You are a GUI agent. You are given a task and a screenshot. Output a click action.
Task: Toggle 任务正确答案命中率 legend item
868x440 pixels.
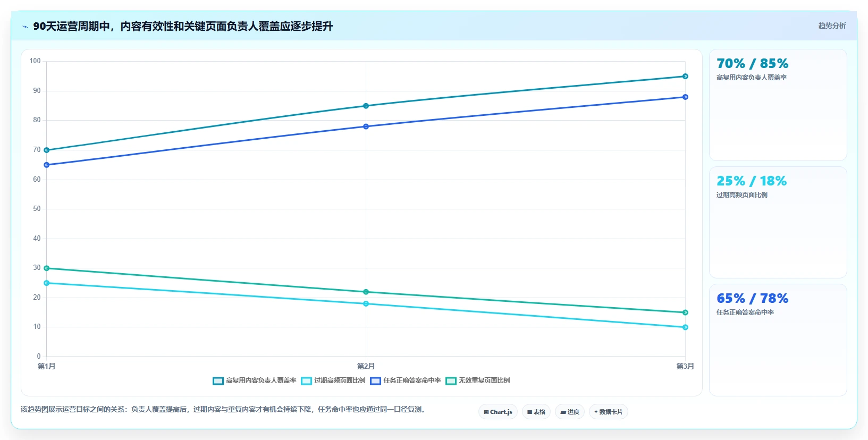406,380
